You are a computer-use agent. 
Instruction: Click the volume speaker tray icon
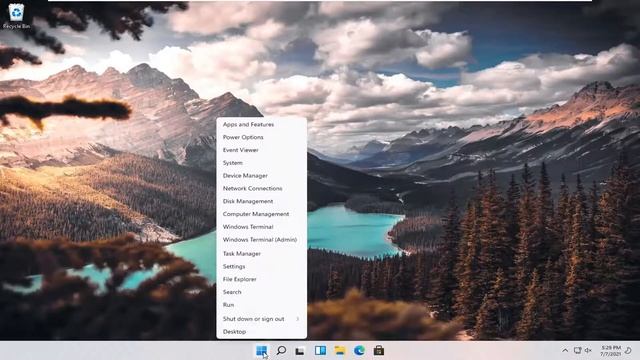pos(588,351)
